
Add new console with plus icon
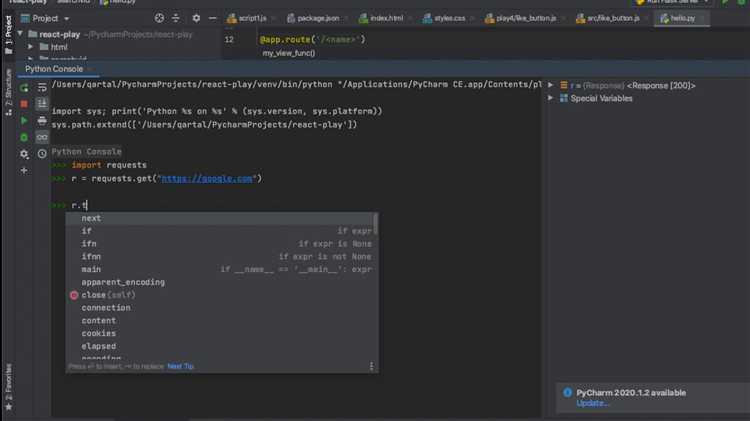point(24,170)
